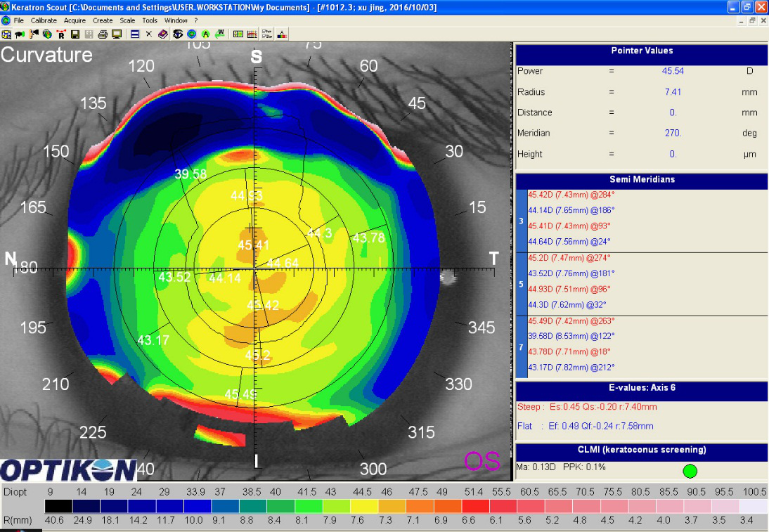Click the application icon in the menu bar

pos(6,20)
